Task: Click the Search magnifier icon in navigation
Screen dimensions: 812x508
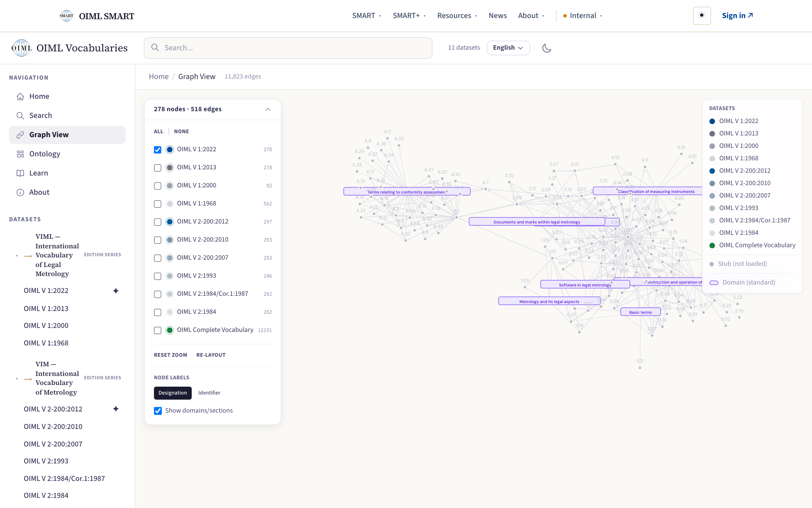Action: 20,116
